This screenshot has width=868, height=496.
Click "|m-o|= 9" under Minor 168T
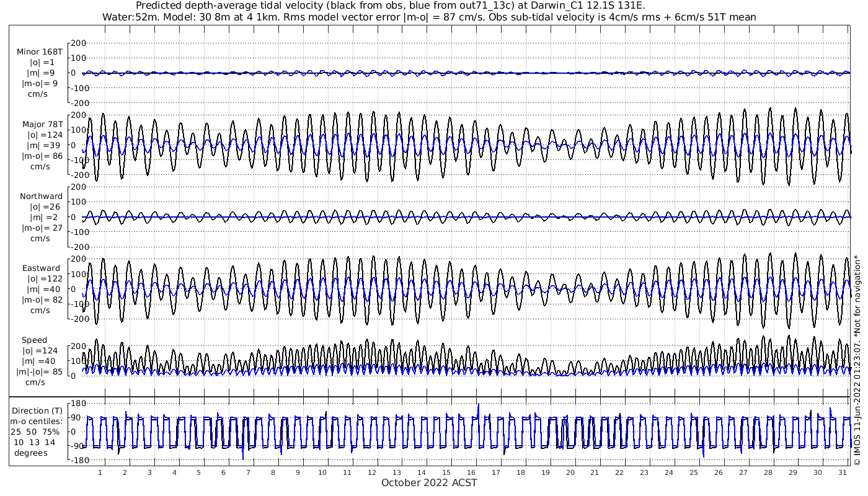[40, 83]
